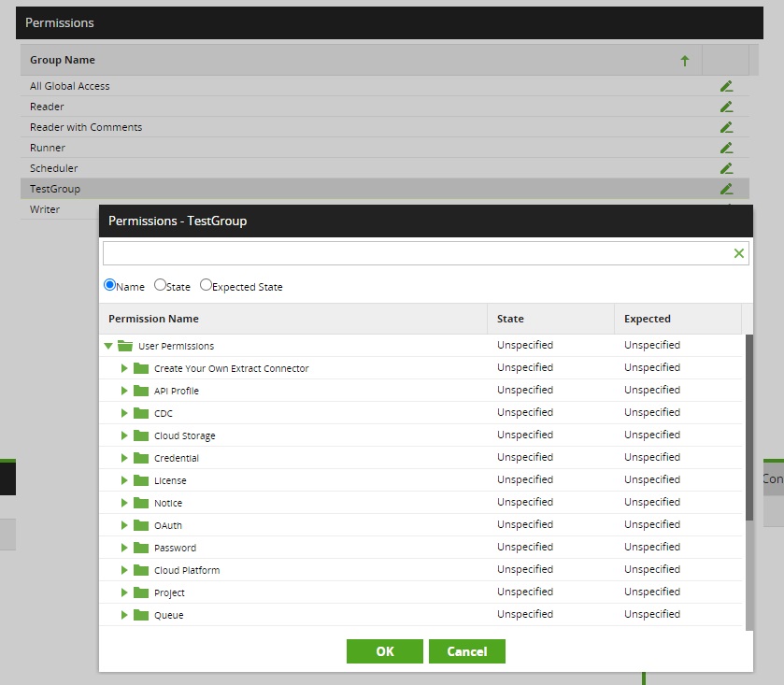Viewport: 784px width, 685px height.
Task: Edit the Runner group permissions
Action: 726,148
